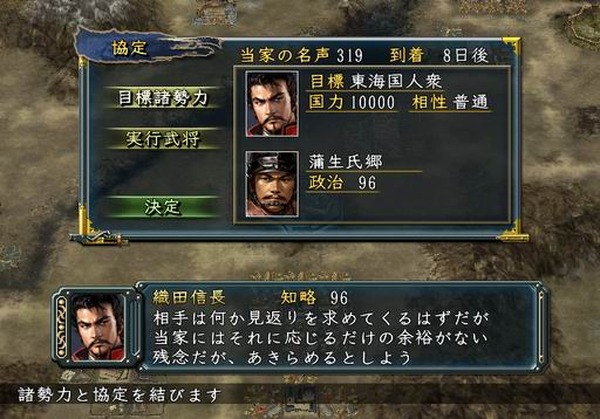Select the 蒲生氏郷 officer name
600x419 pixels.
[x=345, y=162]
